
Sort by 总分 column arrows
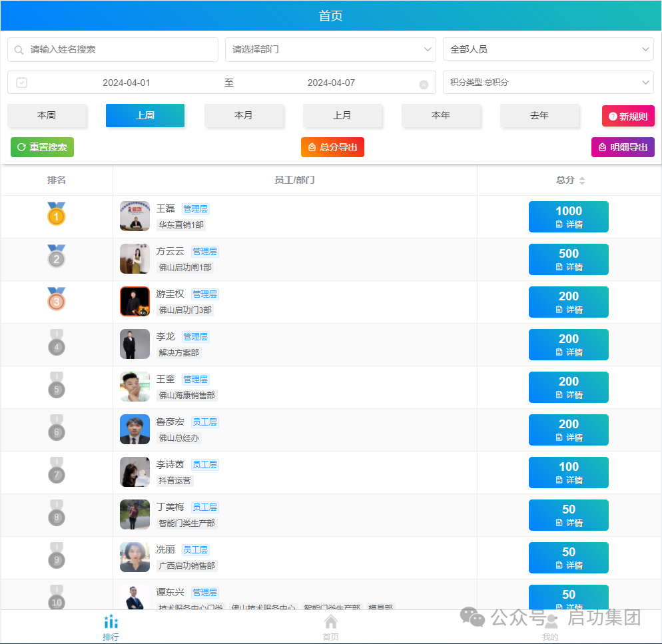click(x=581, y=180)
